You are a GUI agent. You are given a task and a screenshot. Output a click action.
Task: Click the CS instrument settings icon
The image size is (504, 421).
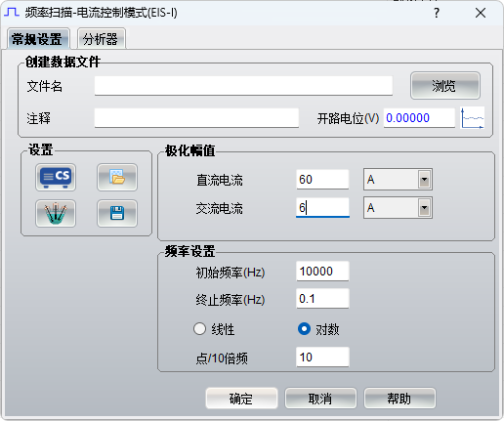[x=56, y=177]
